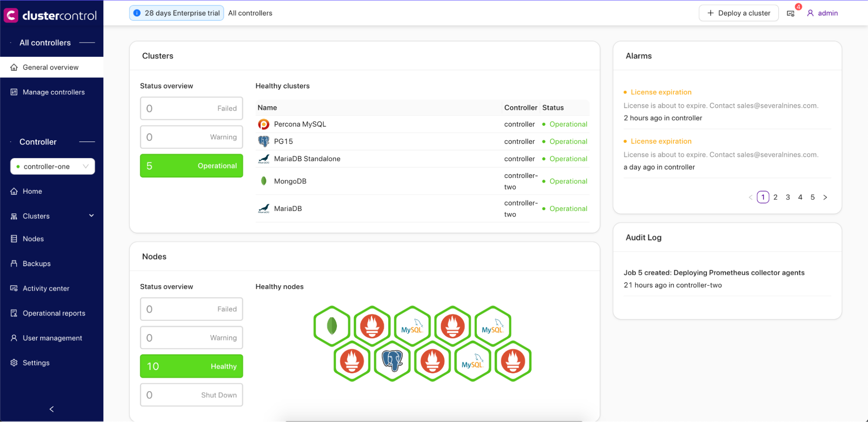The height and width of the screenshot is (422, 868).
Task: Click the ClusterControl logo icon
Action: (x=11, y=15)
